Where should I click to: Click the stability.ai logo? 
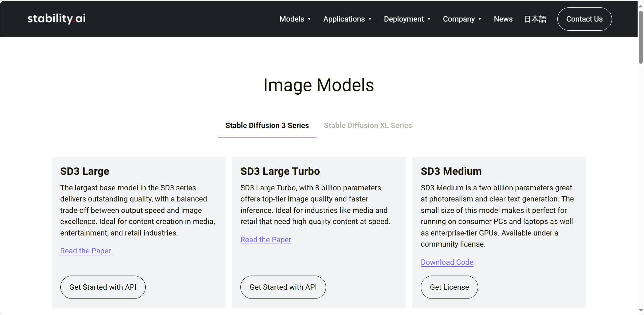point(56,19)
